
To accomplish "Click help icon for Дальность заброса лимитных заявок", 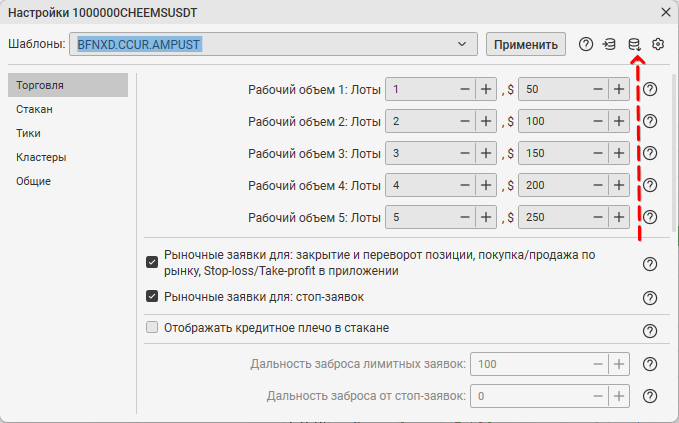I will click(x=649, y=365).
